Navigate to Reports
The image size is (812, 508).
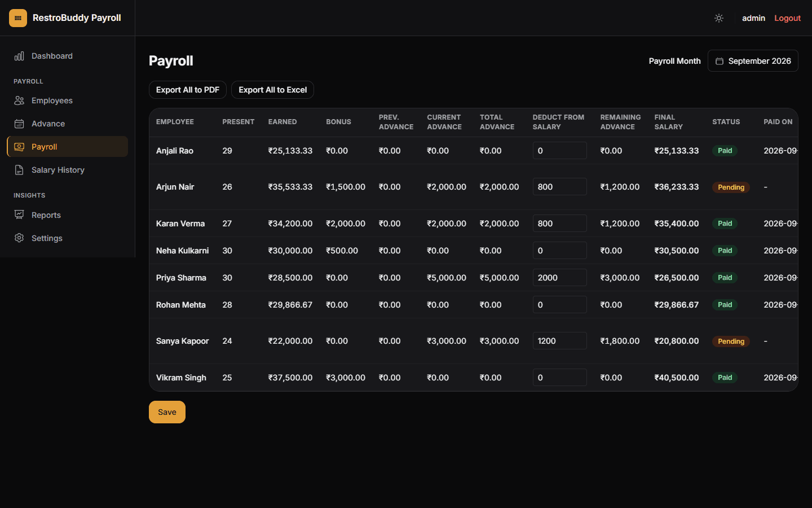[67, 215]
